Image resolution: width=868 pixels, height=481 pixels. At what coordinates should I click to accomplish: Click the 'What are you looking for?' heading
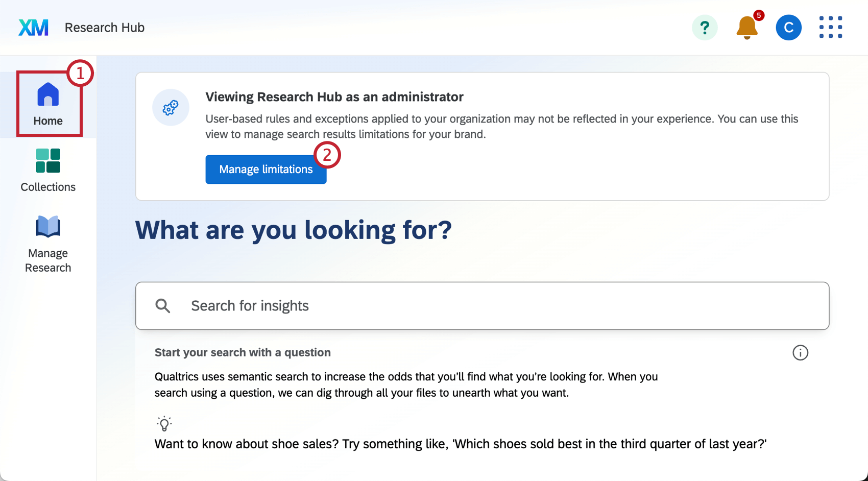tap(293, 230)
